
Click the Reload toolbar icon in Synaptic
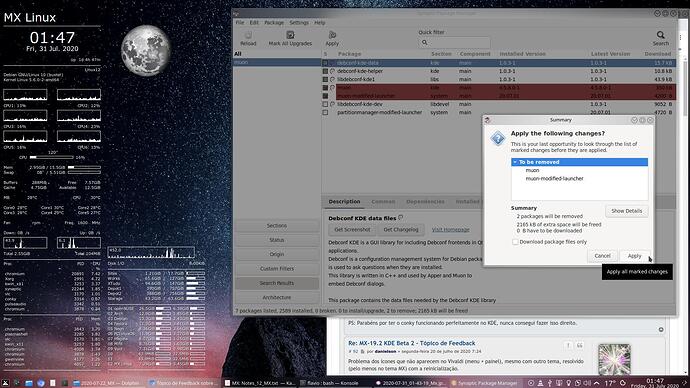coord(248,35)
